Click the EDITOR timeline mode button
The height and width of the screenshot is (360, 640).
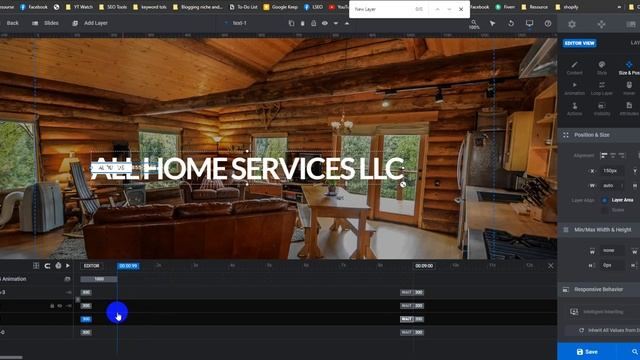[x=91, y=266]
